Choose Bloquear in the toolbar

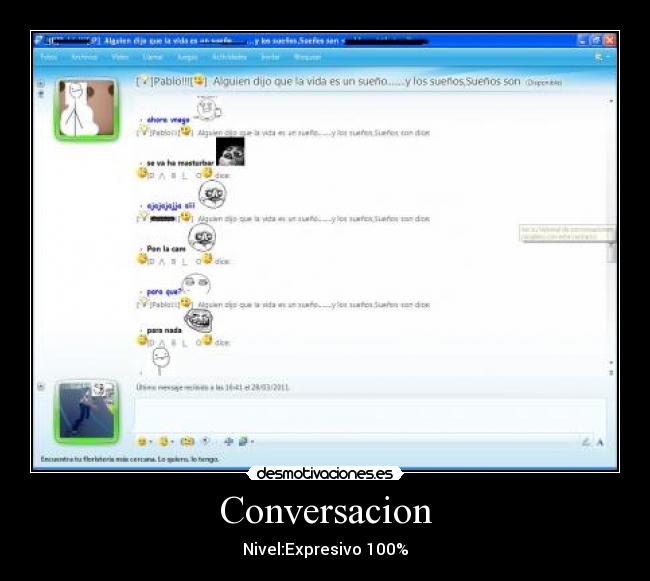[307, 57]
